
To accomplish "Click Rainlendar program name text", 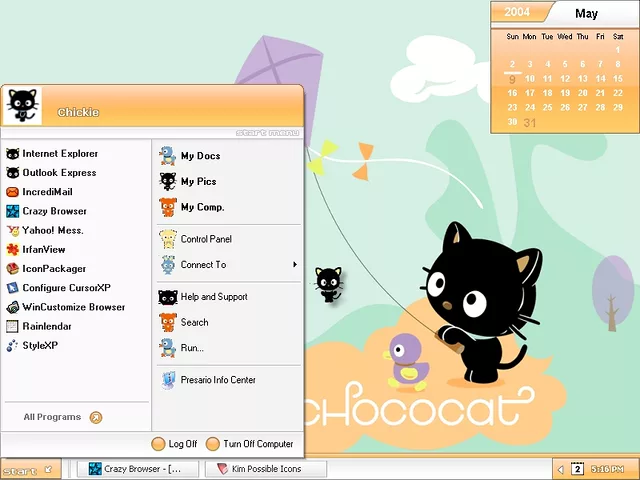I will [x=47, y=326].
